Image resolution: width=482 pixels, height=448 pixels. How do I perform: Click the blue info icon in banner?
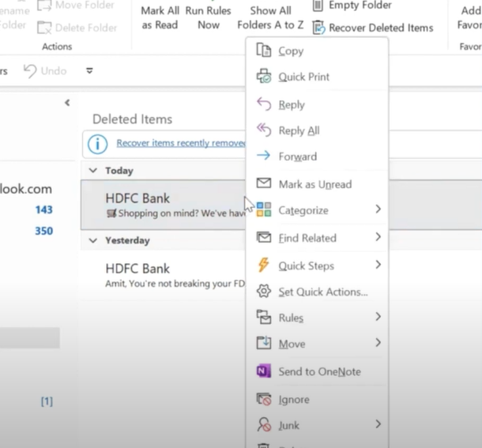click(97, 144)
